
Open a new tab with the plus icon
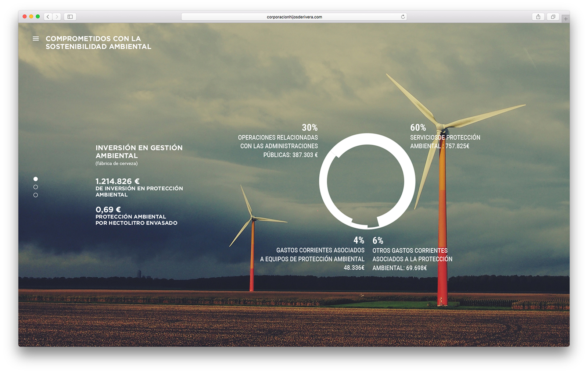566,17
